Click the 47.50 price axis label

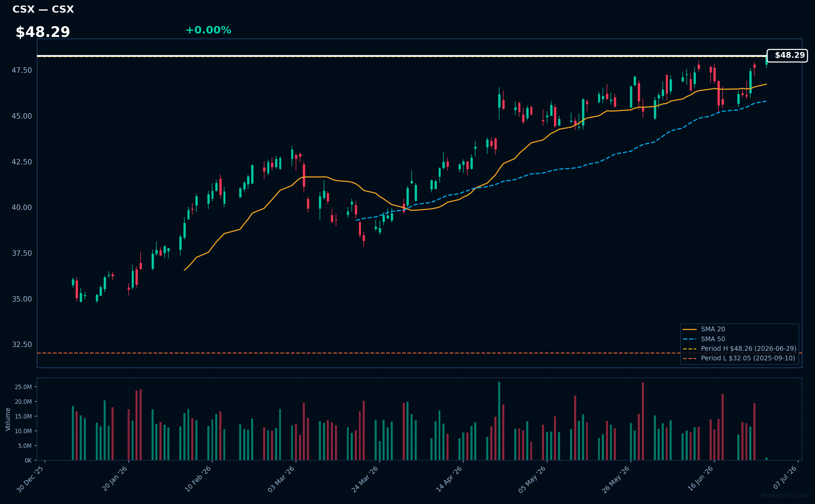(22, 70)
